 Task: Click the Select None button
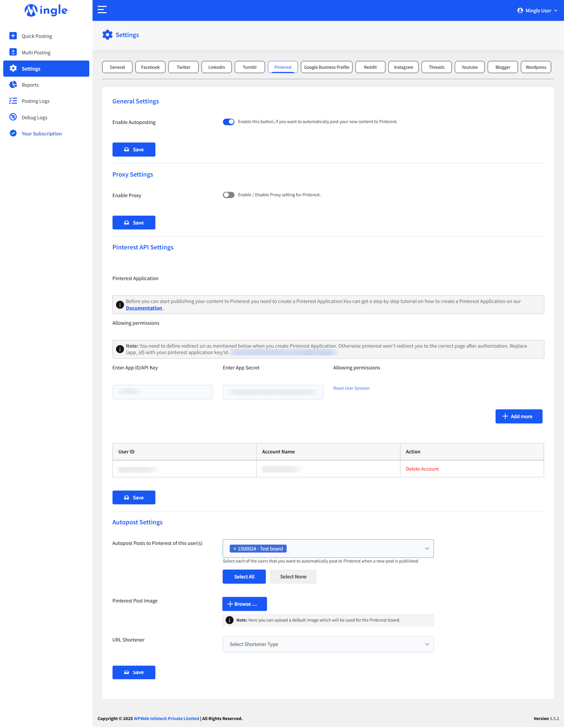pos(293,576)
